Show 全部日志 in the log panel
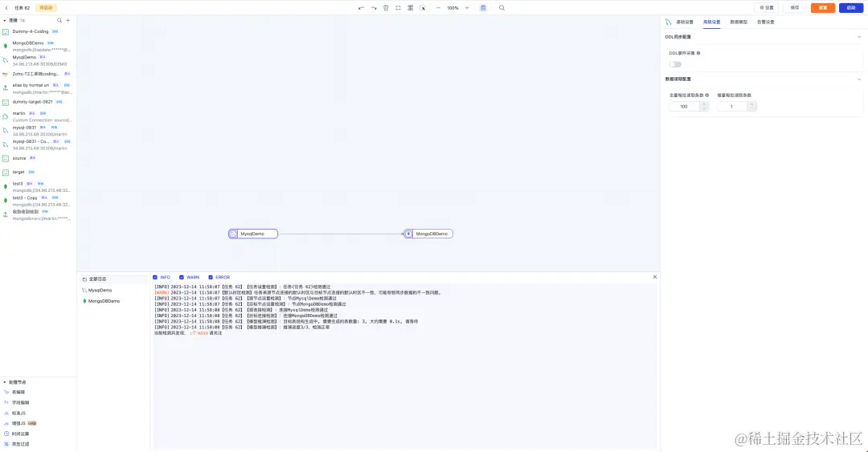Screen dimensions: 868x452 [113, 279]
